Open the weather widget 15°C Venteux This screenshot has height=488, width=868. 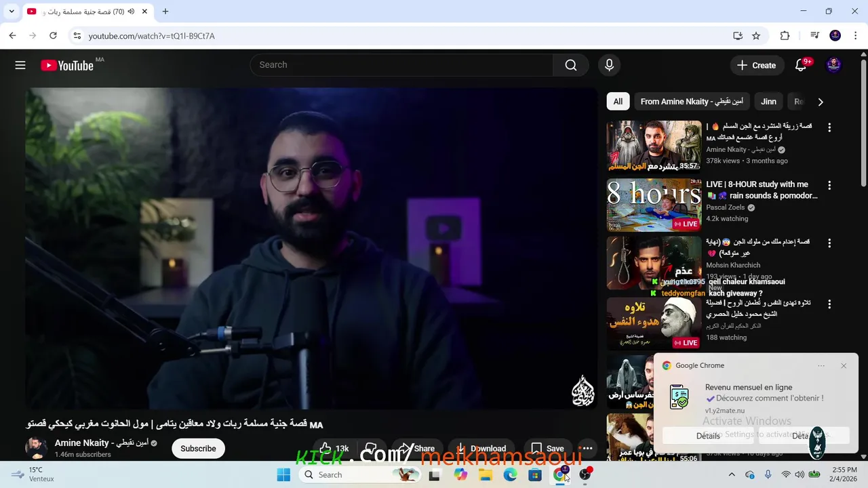click(x=33, y=474)
